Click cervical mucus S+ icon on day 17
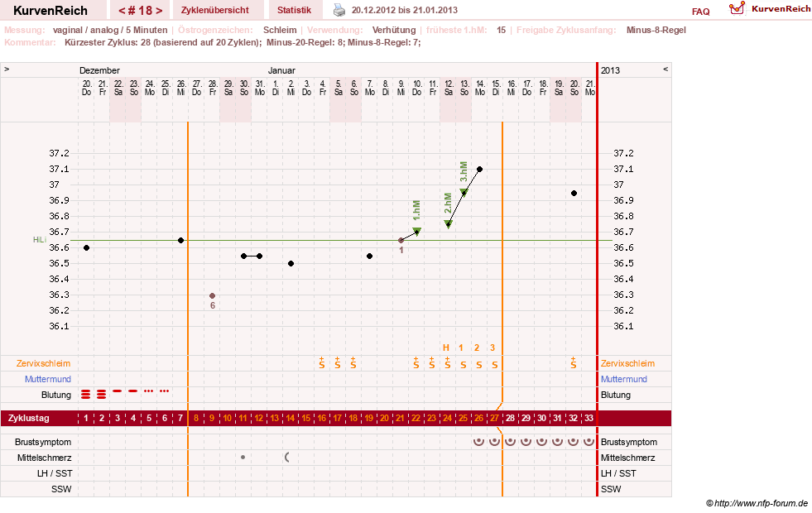 coord(338,363)
